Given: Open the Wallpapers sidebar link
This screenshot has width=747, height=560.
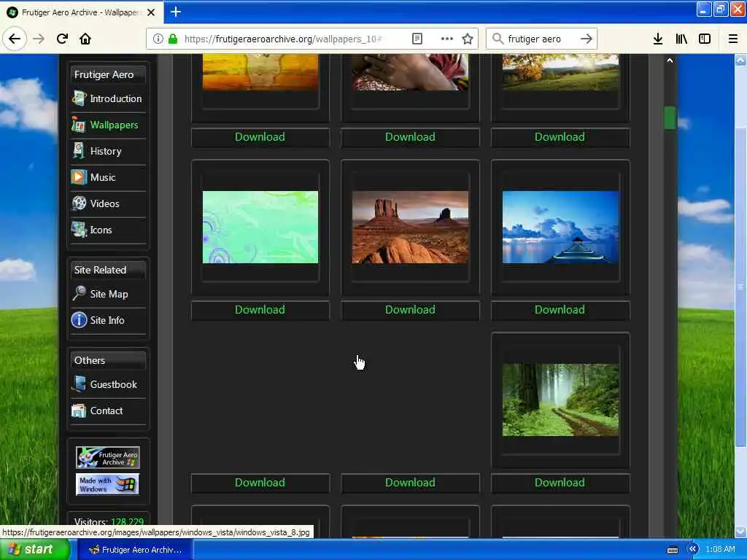Looking at the screenshot, I should click(114, 125).
